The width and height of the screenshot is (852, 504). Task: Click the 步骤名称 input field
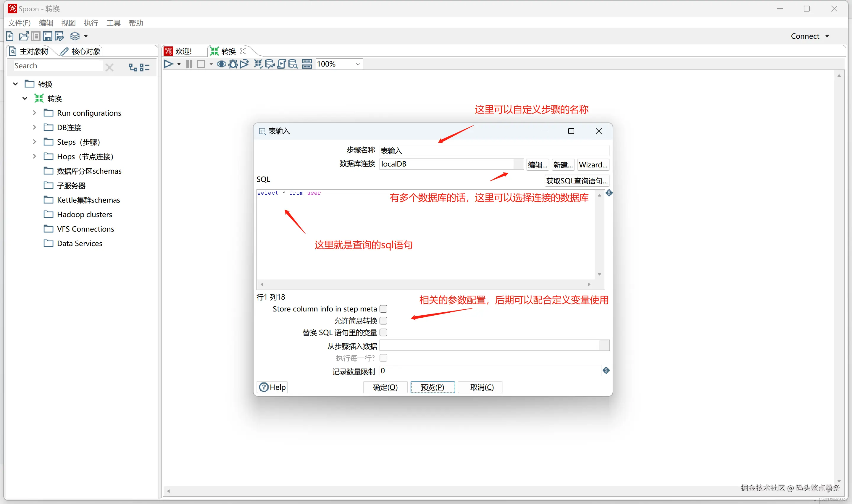point(493,151)
